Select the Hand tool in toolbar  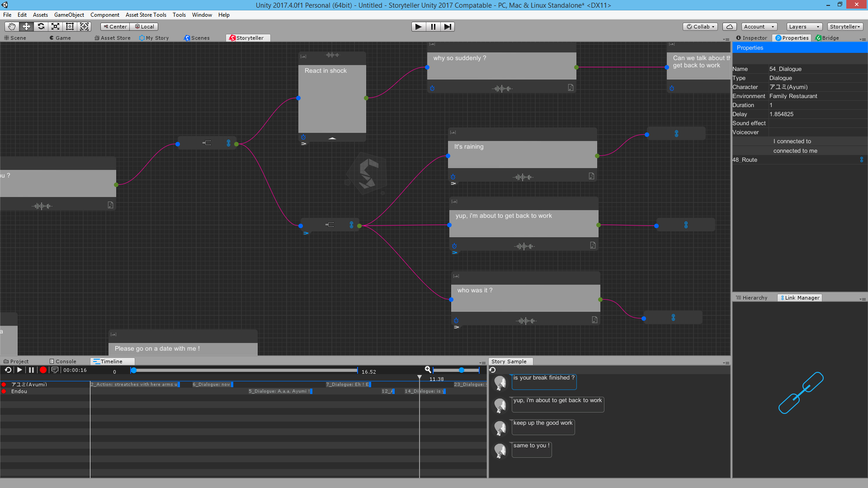pos(12,27)
